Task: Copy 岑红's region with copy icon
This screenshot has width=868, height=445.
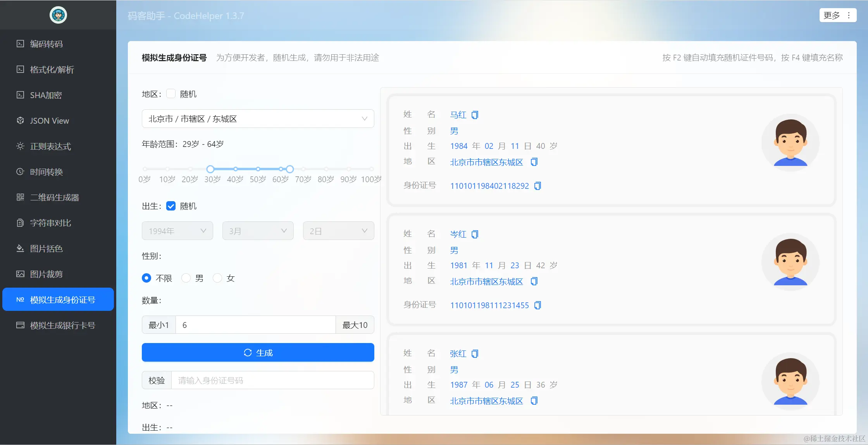Action: click(x=534, y=281)
